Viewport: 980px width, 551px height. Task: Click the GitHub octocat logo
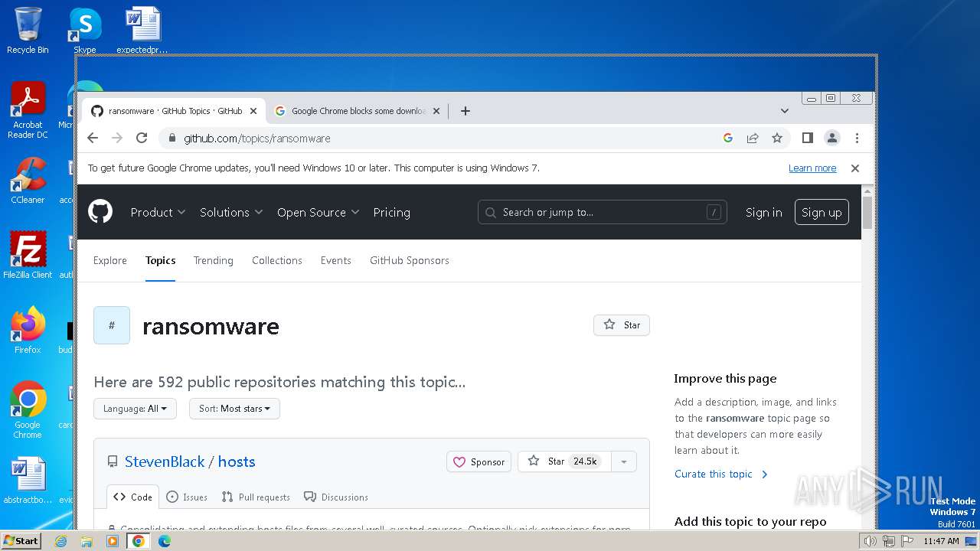click(x=100, y=212)
